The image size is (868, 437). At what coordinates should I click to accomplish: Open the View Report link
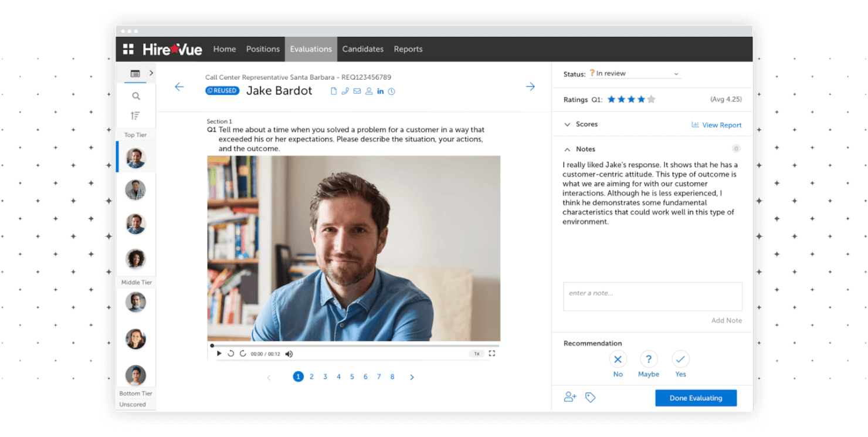[721, 125]
